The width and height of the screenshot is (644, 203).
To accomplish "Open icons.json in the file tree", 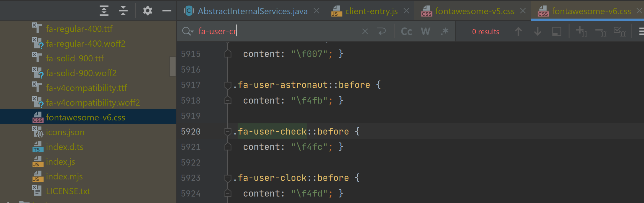I will point(65,132).
